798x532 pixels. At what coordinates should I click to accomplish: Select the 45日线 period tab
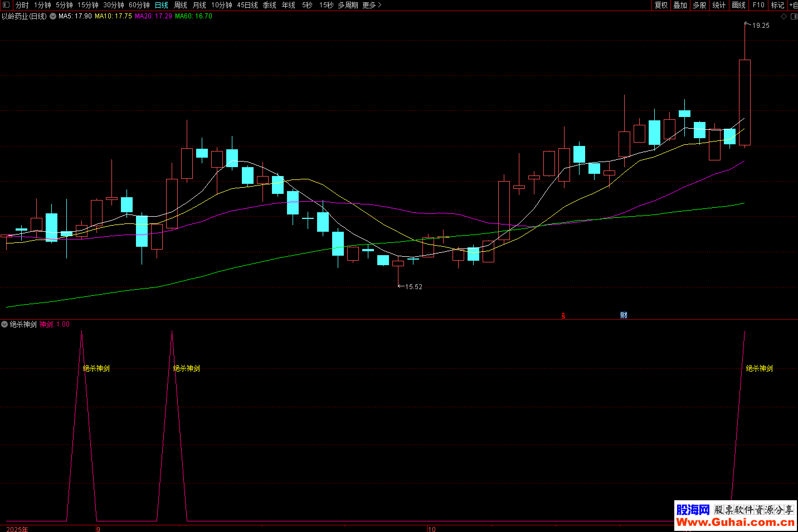pyautogui.click(x=247, y=5)
